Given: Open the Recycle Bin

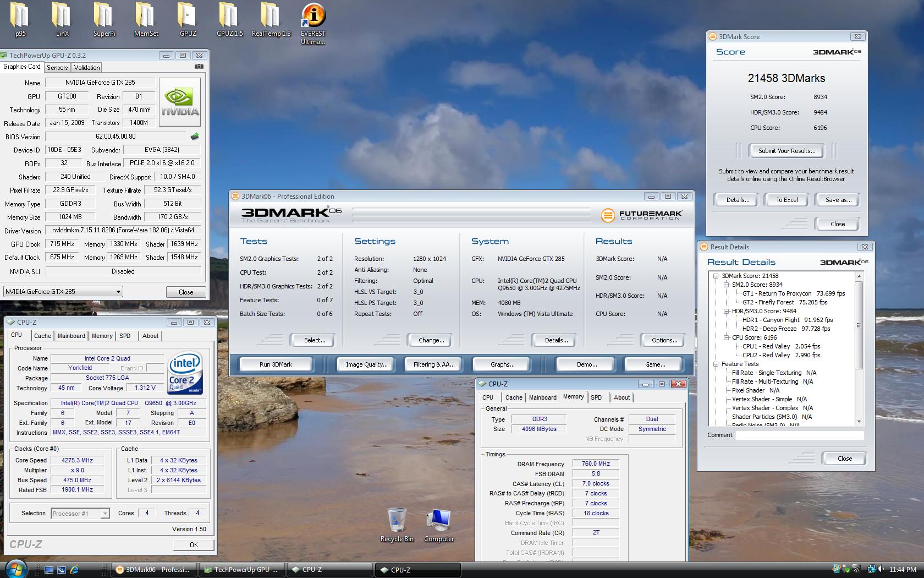Looking at the screenshot, I should [x=397, y=525].
